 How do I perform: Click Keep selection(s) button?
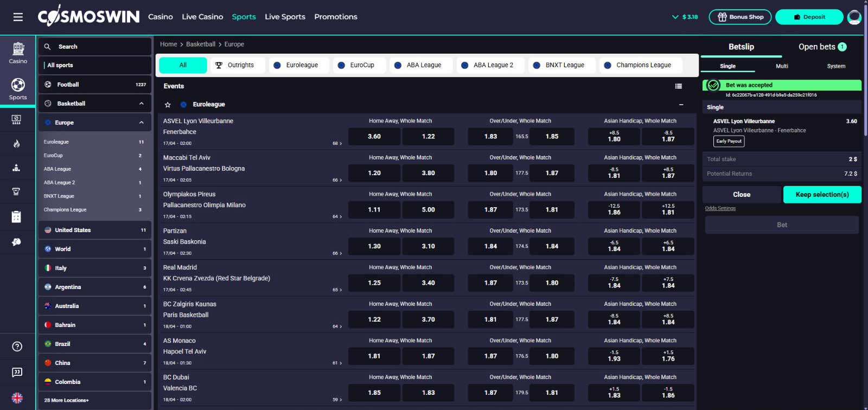(822, 195)
